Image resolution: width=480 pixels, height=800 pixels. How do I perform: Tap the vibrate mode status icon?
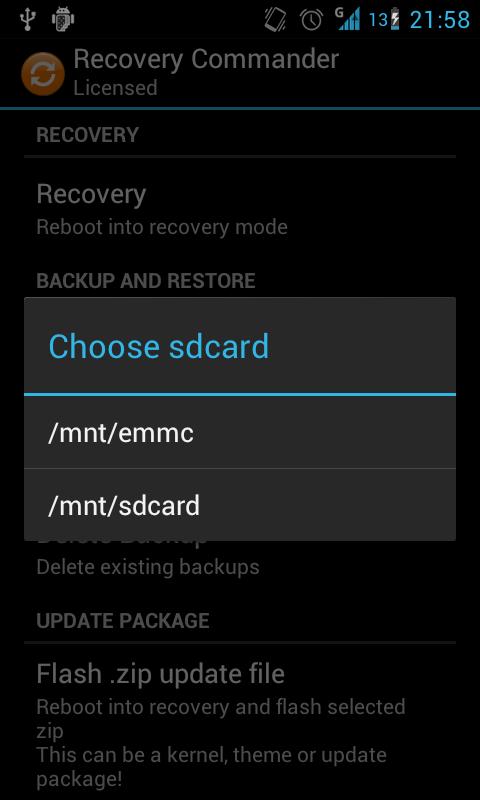tap(276, 19)
